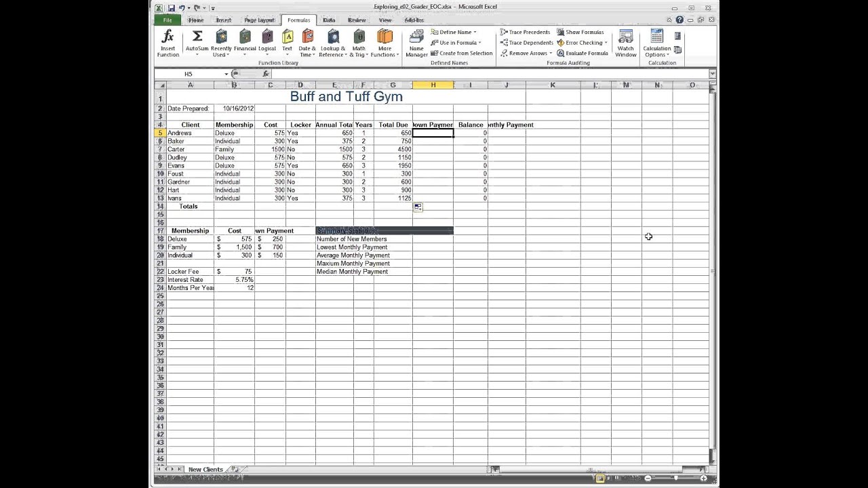This screenshot has width=868, height=488.
Task: Switch to Normal view in the status bar
Action: click(x=600, y=479)
